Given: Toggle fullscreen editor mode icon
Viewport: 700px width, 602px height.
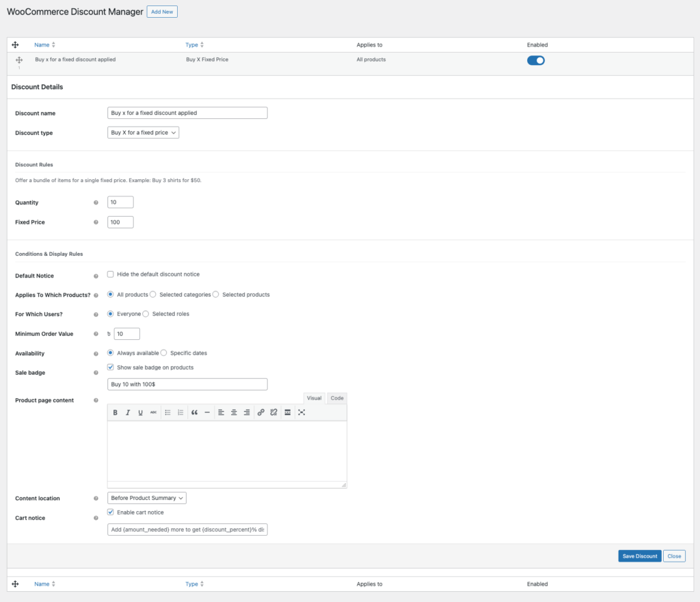Looking at the screenshot, I should [301, 413].
